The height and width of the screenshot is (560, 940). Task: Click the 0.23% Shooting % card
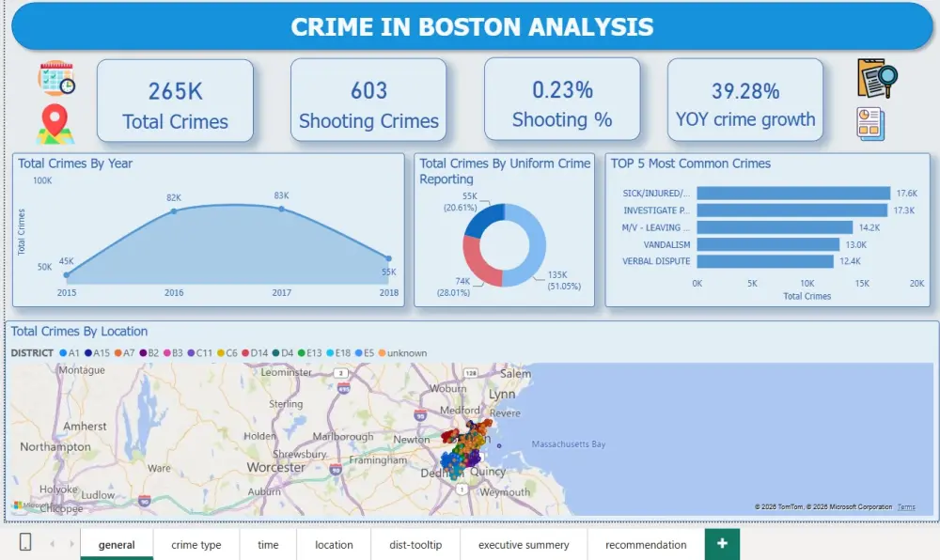tap(562, 99)
